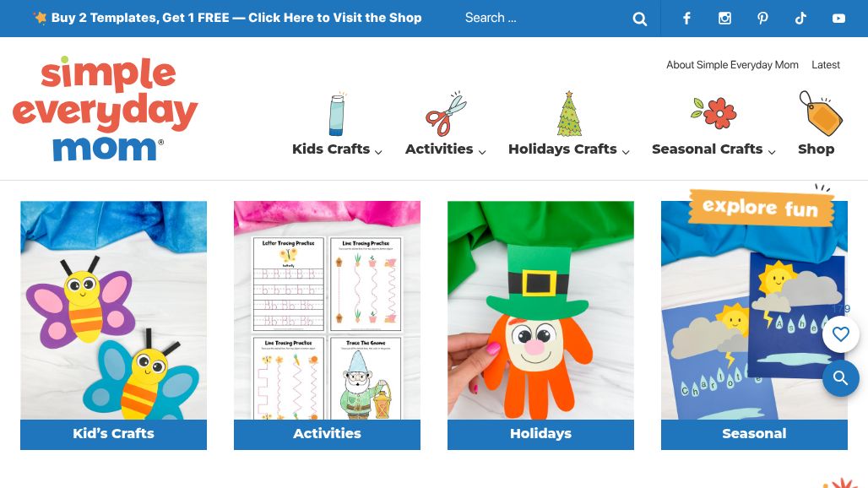Click the orange price tag Shop icon
The image size is (868, 488).
(x=821, y=113)
